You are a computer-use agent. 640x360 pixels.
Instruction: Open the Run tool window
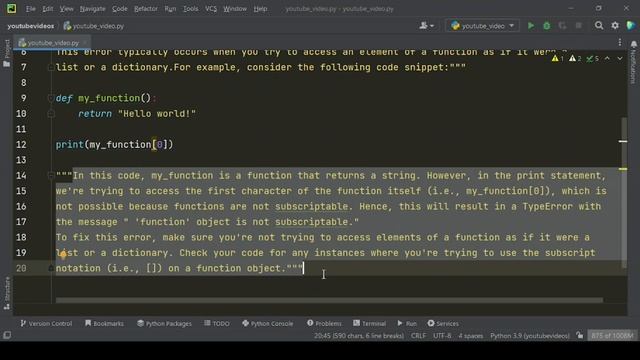click(407, 323)
